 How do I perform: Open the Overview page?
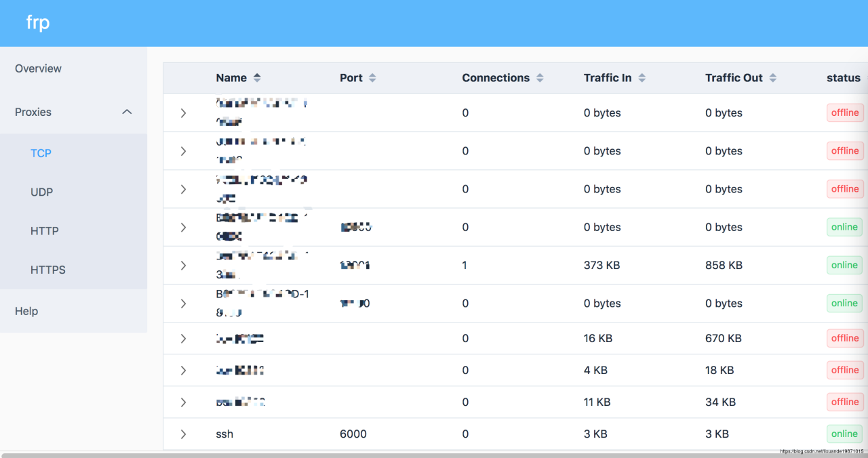click(x=38, y=68)
